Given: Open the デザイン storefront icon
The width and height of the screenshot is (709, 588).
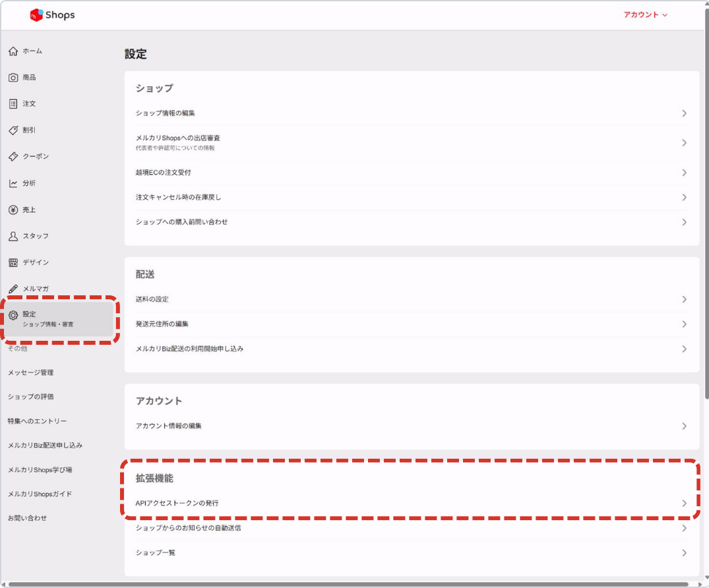Looking at the screenshot, I should point(13,262).
